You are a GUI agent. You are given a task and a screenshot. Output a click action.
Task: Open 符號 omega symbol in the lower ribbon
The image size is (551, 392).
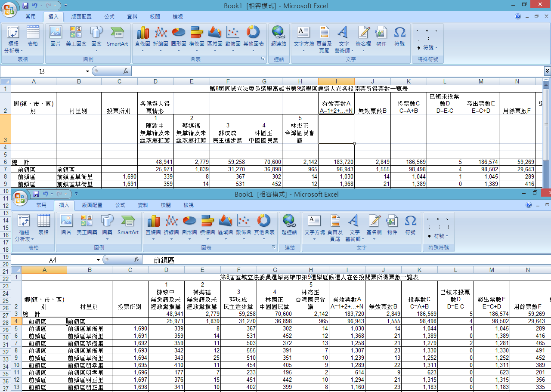coord(410,226)
